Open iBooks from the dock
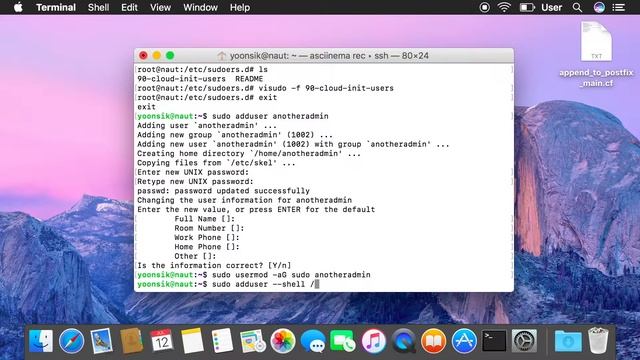This screenshot has height=360, width=640. click(433, 340)
